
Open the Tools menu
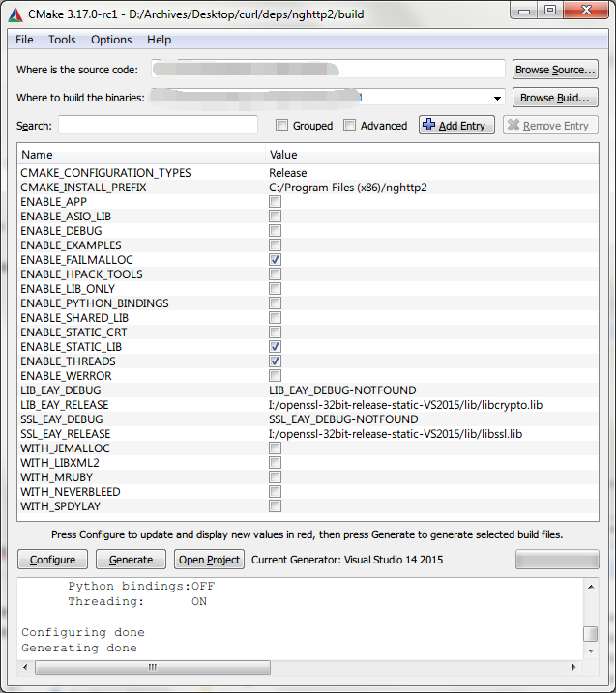click(x=62, y=40)
